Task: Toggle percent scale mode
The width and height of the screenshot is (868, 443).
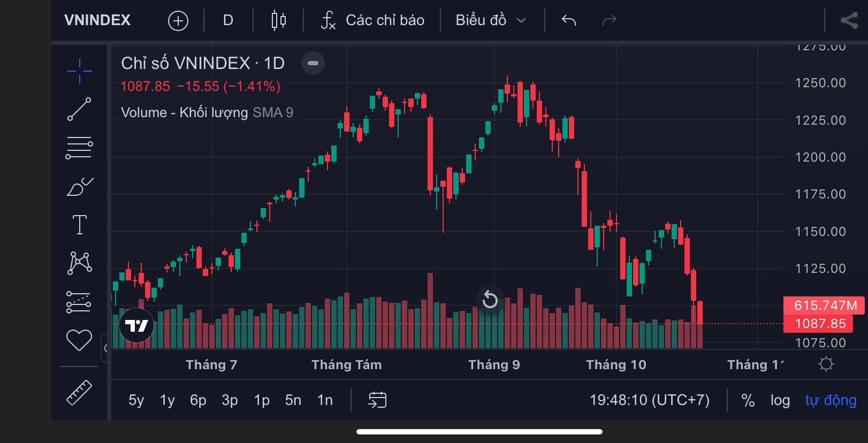Action: click(x=748, y=400)
